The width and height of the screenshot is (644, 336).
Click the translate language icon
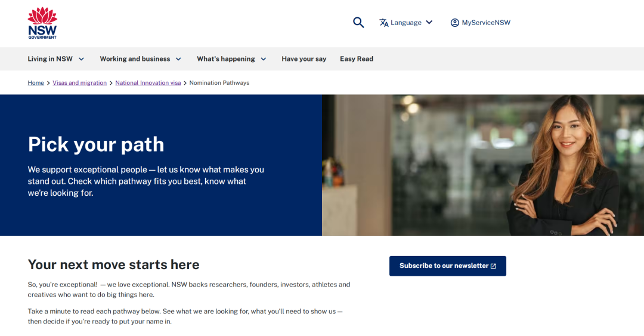point(384,23)
